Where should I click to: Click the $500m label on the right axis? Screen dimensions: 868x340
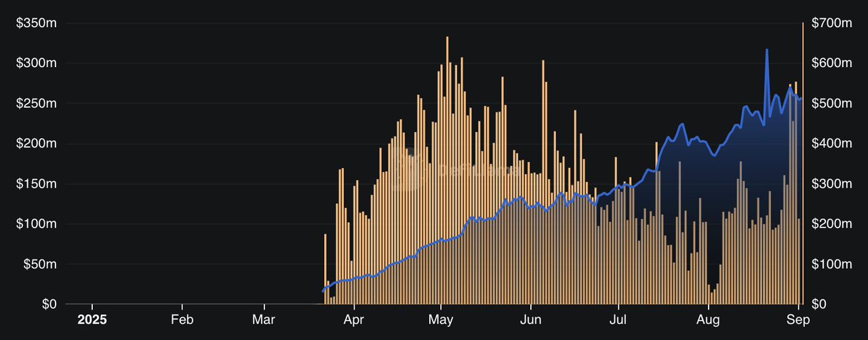coord(831,103)
